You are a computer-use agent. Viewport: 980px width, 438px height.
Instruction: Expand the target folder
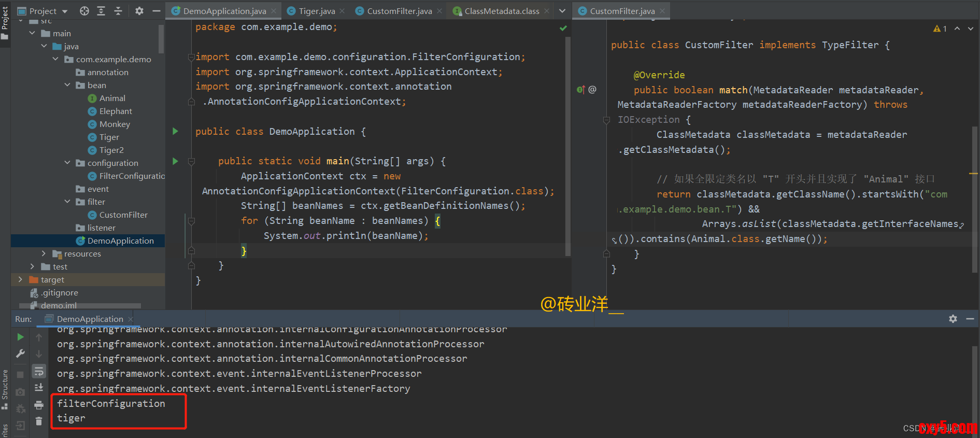pyautogui.click(x=20, y=279)
